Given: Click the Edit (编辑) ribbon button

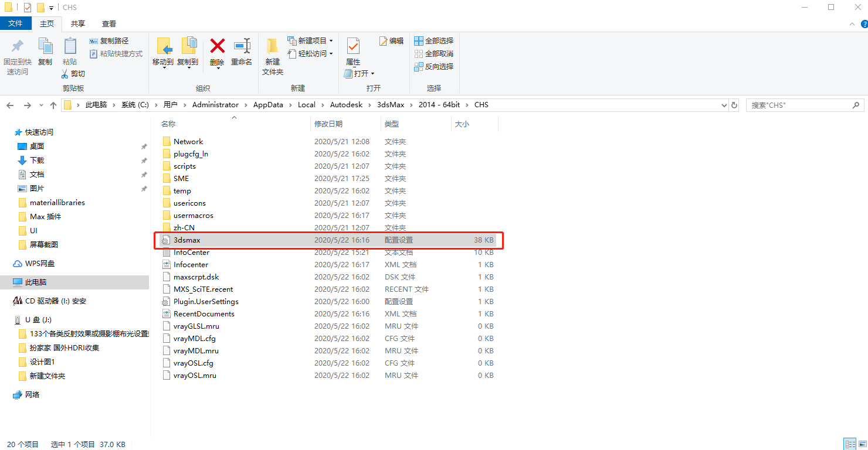Looking at the screenshot, I should pos(391,41).
